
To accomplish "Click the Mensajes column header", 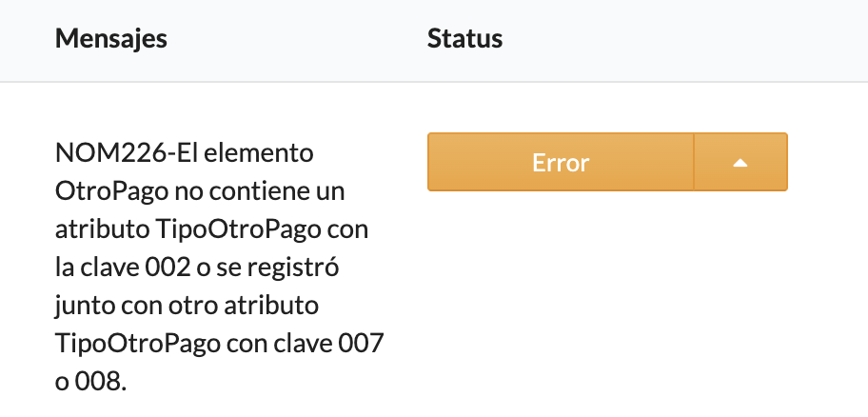I will pyautogui.click(x=110, y=39).
